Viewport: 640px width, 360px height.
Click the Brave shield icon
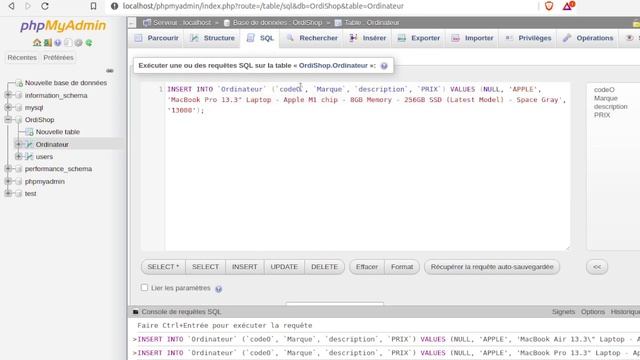coord(549,6)
